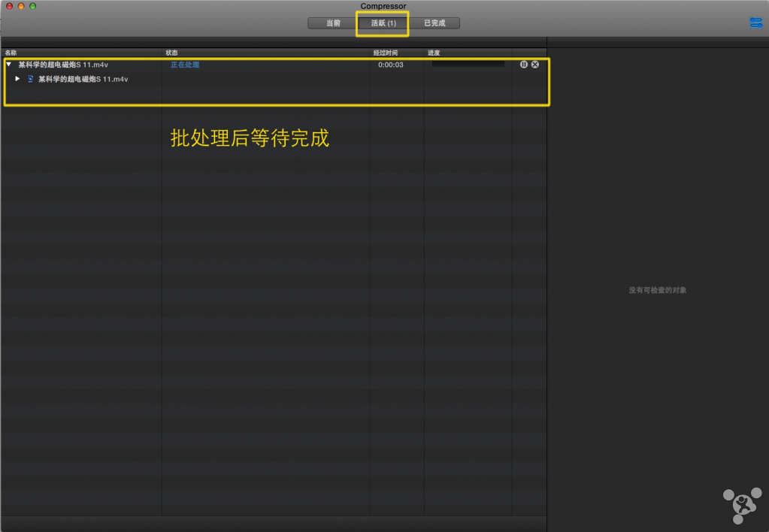Toggle the inspector panel icon at top right
The width and height of the screenshot is (769, 532).
755,23
